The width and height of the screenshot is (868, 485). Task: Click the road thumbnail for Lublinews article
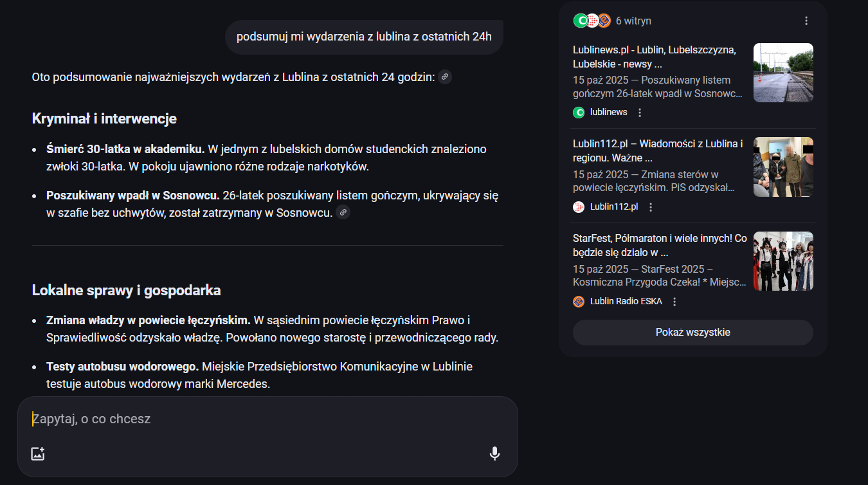[783, 73]
